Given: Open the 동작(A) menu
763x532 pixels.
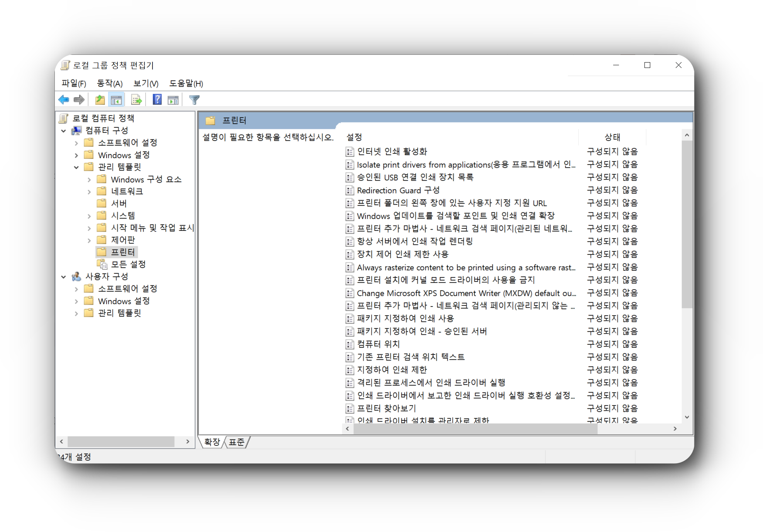Looking at the screenshot, I should click(109, 83).
